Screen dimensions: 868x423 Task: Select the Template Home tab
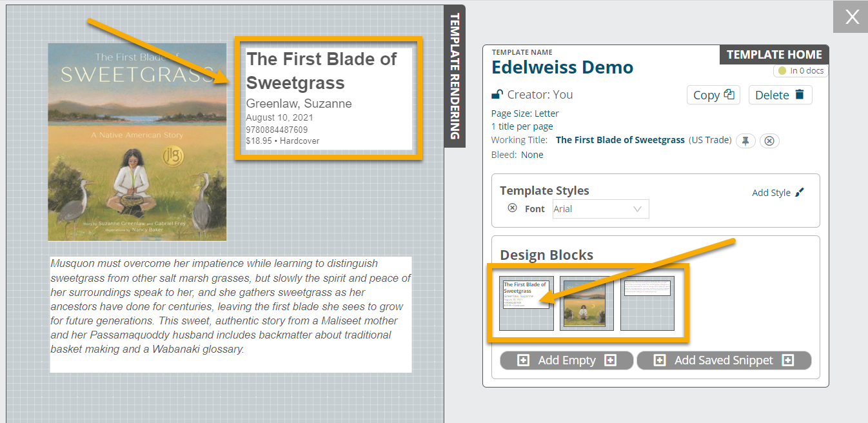774,55
